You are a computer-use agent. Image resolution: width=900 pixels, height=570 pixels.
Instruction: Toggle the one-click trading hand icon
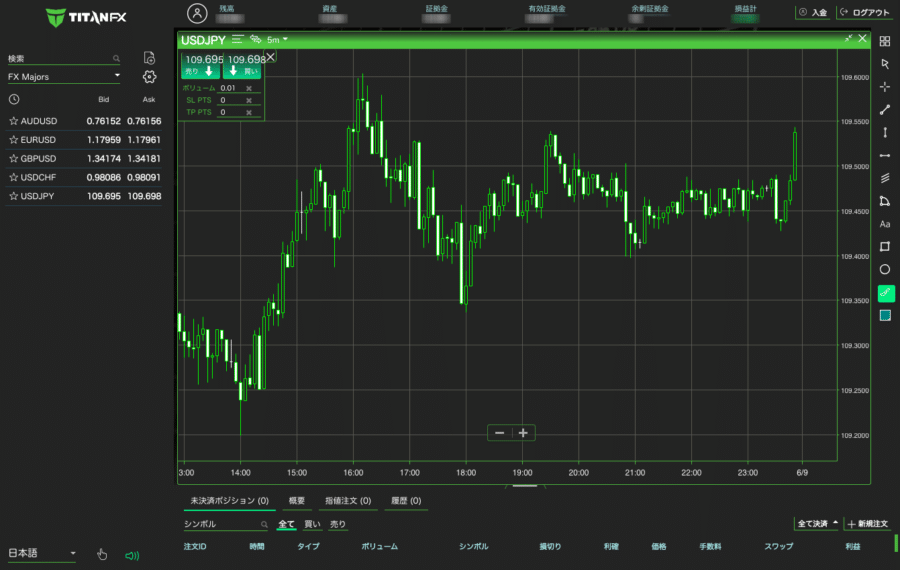point(102,555)
